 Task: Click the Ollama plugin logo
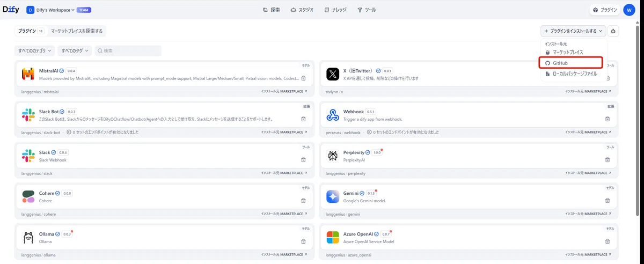point(28,238)
